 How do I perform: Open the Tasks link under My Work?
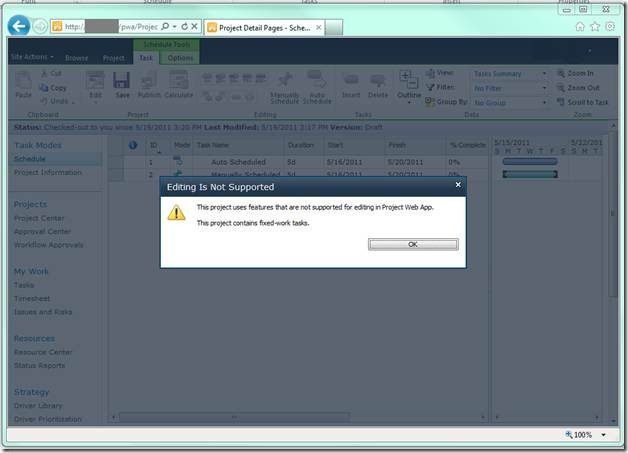click(x=24, y=285)
